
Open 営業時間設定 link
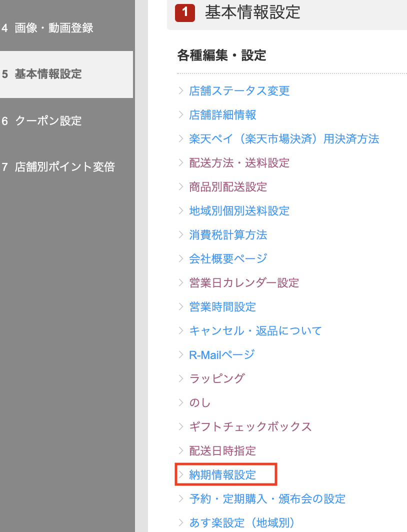click(x=222, y=306)
